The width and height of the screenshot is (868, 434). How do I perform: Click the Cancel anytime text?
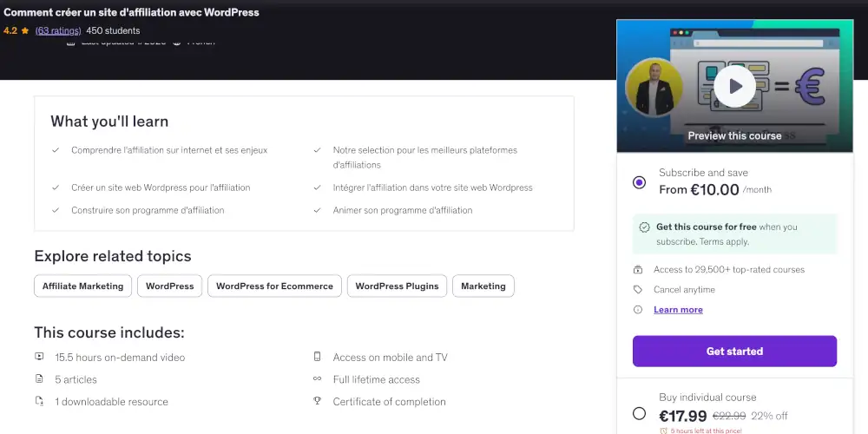coord(684,290)
